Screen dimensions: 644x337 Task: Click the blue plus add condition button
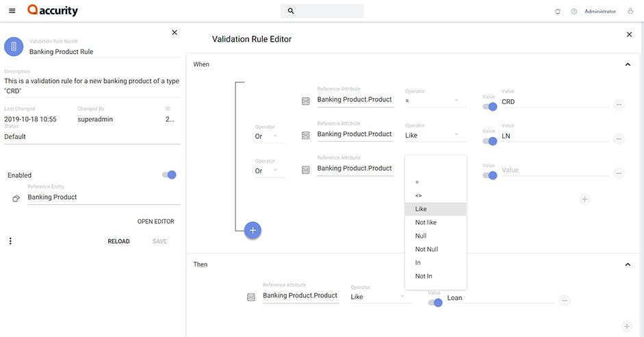[253, 230]
